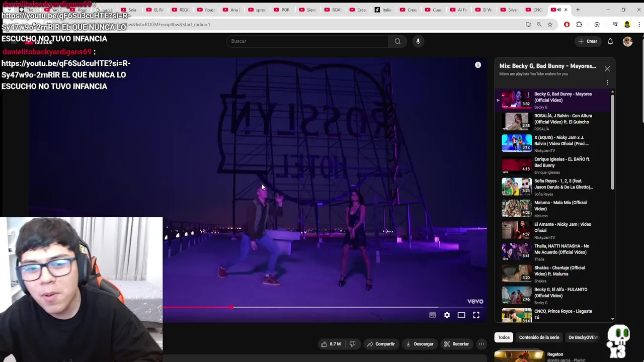Open the Mix playlist three-dot options menu
644x362 pixels.
[607, 82]
